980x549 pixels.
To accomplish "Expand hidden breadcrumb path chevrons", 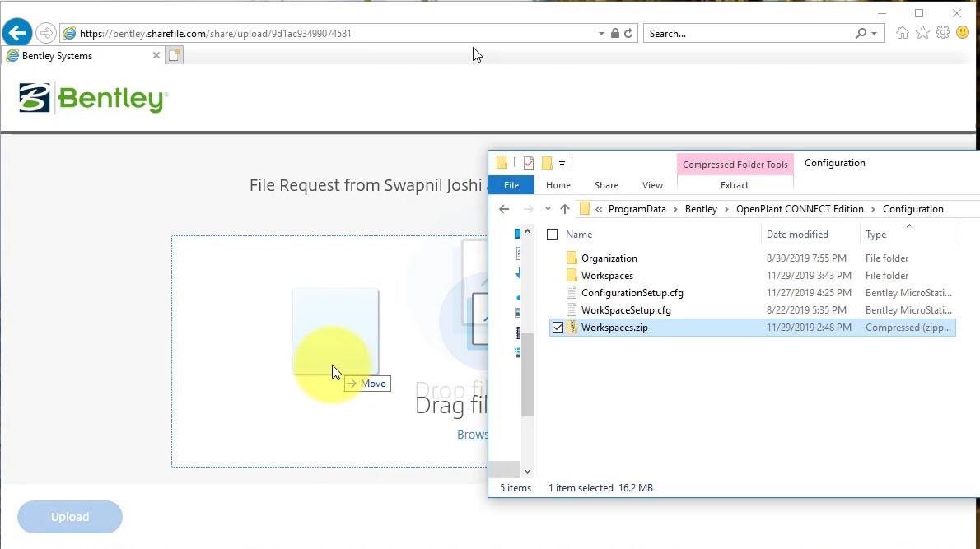I will [x=599, y=209].
